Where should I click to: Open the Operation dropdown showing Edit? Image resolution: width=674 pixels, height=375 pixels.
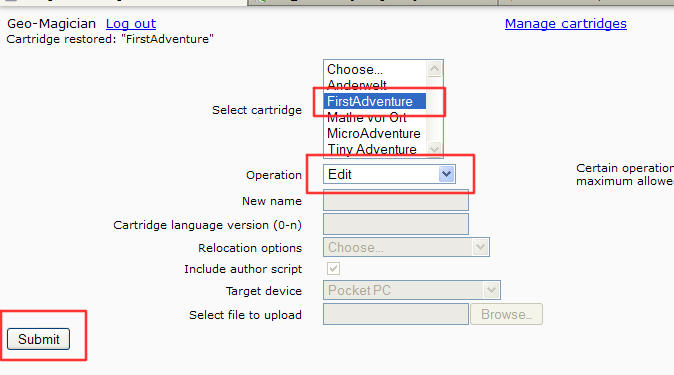point(389,174)
